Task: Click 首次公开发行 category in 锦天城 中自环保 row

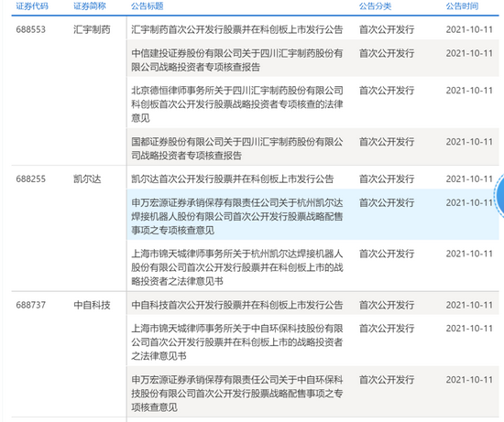Action: (x=387, y=329)
